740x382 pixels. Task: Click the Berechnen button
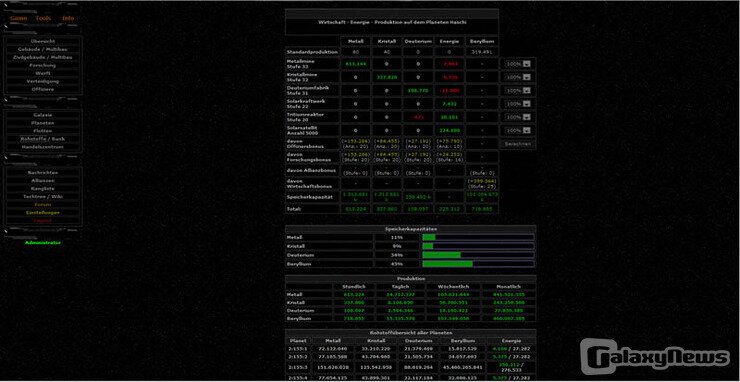click(x=518, y=144)
